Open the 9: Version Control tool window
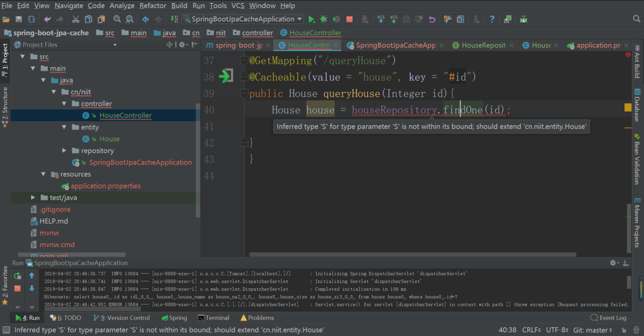Viewport: 644px width, 336px height. (x=122, y=318)
